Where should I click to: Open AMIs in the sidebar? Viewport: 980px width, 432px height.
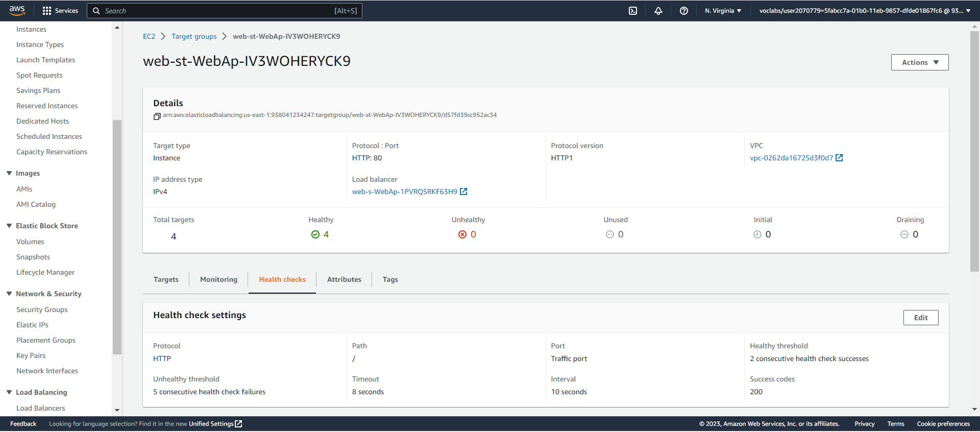24,189
